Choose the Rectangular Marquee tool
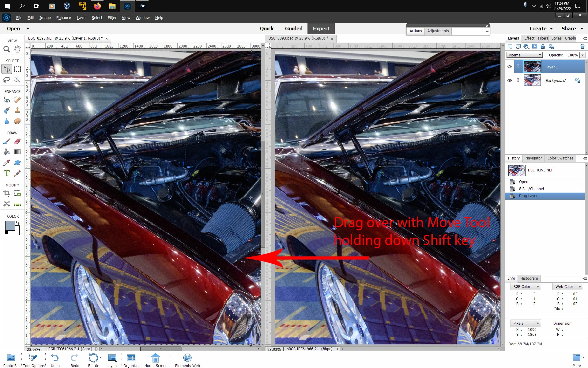The width and height of the screenshot is (588, 368). coord(17,69)
